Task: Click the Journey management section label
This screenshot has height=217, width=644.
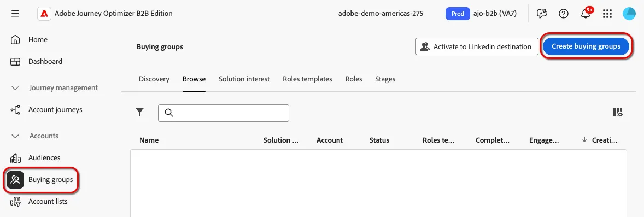Action: [63, 88]
